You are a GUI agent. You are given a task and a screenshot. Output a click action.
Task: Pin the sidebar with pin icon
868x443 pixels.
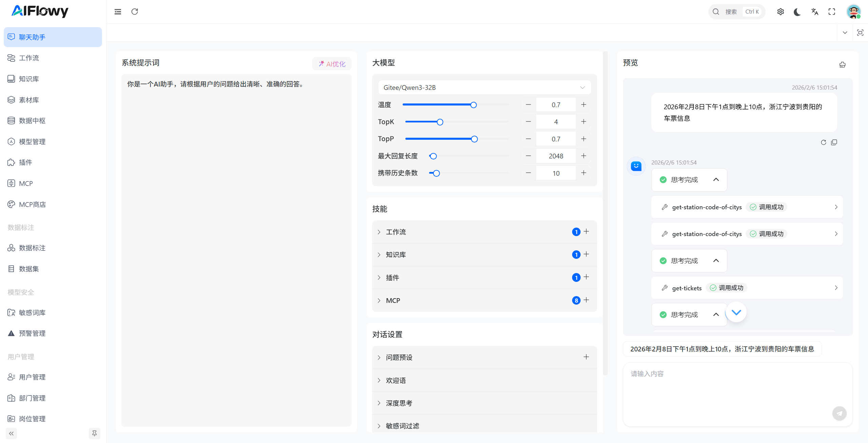click(x=94, y=433)
